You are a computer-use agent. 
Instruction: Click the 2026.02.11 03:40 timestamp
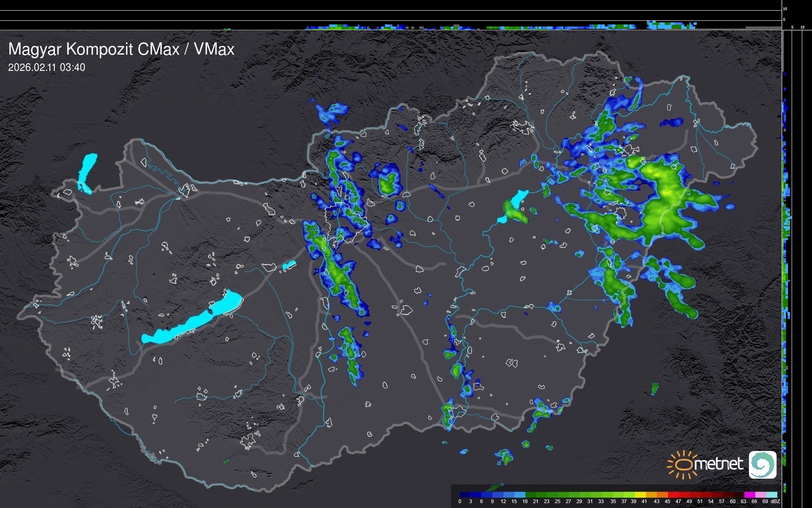click(46, 68)
